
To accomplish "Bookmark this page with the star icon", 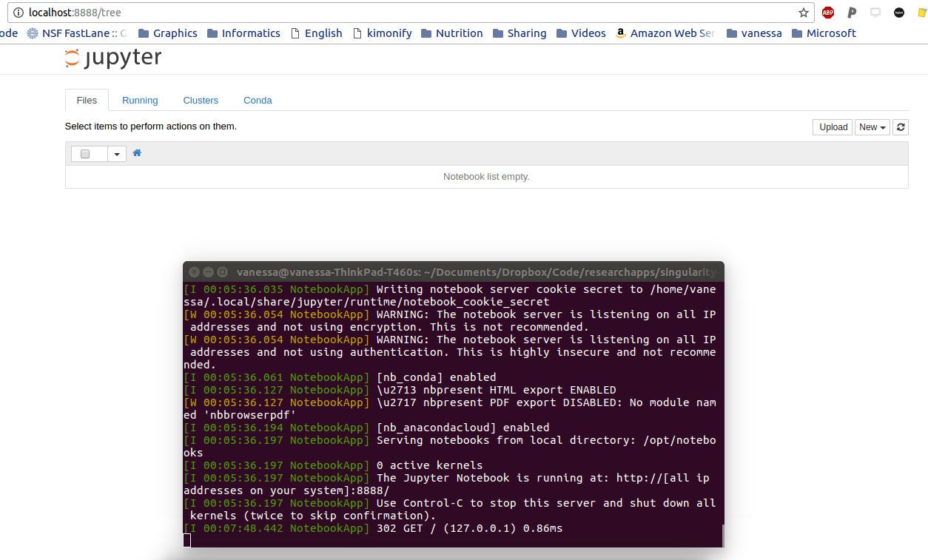I will point(803,13).
